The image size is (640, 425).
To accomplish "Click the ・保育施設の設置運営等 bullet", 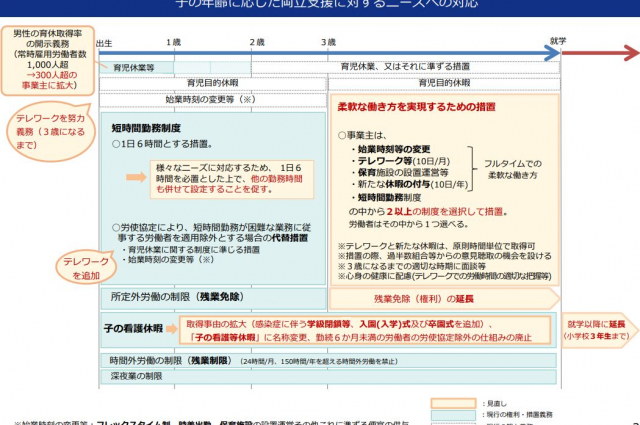I will (400, 172).
